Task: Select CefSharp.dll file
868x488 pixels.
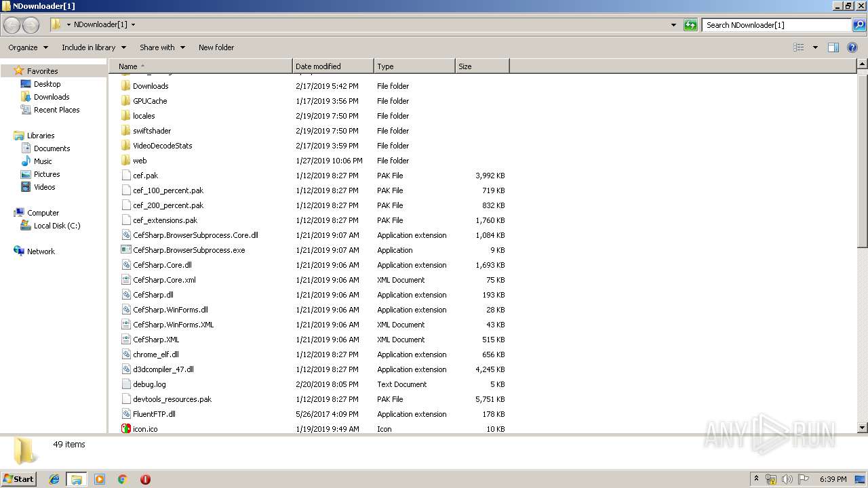Action: click(x=153, y=295)
